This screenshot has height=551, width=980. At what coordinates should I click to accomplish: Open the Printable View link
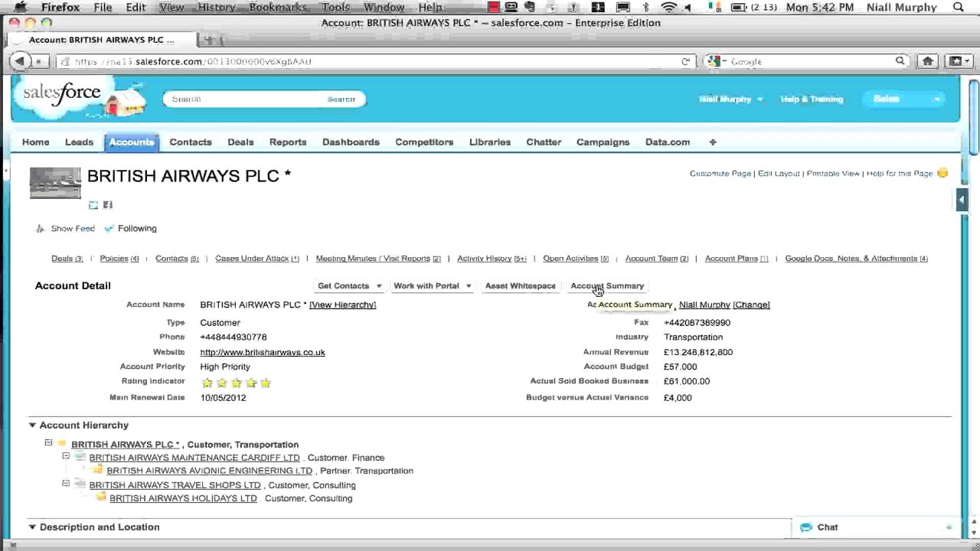[x=833, y=174]
